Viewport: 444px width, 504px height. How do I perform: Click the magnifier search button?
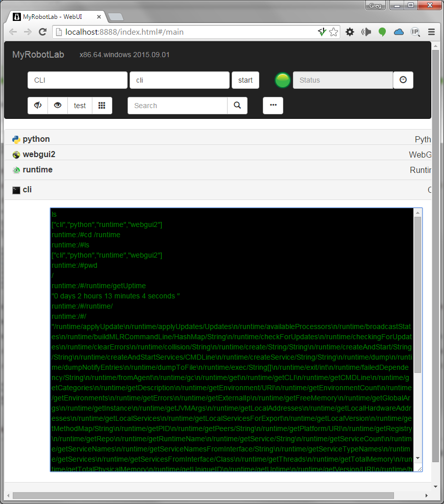coord(237,106)
